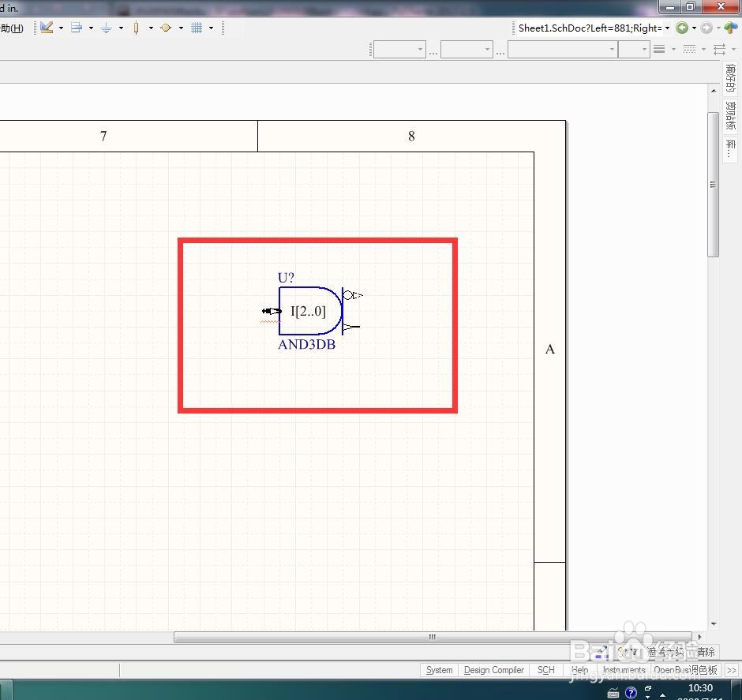Viewport: 742px width, 700px height.
Task: Click the AND3DB component label
Action: pos(306,344)
